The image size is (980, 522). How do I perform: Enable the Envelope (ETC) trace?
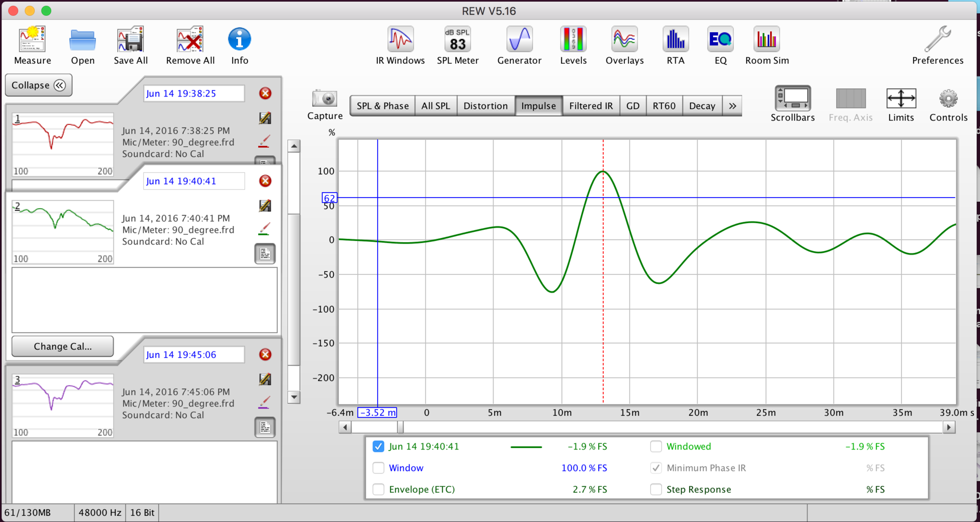(x=378, y=489)
